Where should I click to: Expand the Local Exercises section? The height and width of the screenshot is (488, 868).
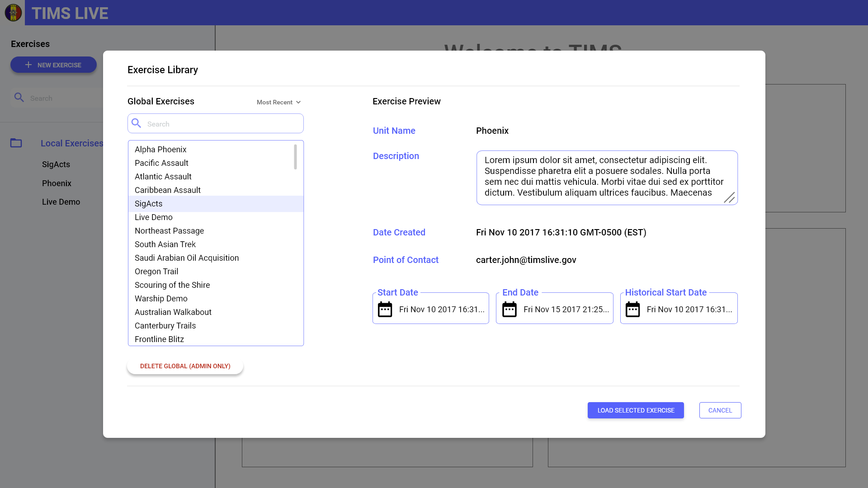click(71, 143)
